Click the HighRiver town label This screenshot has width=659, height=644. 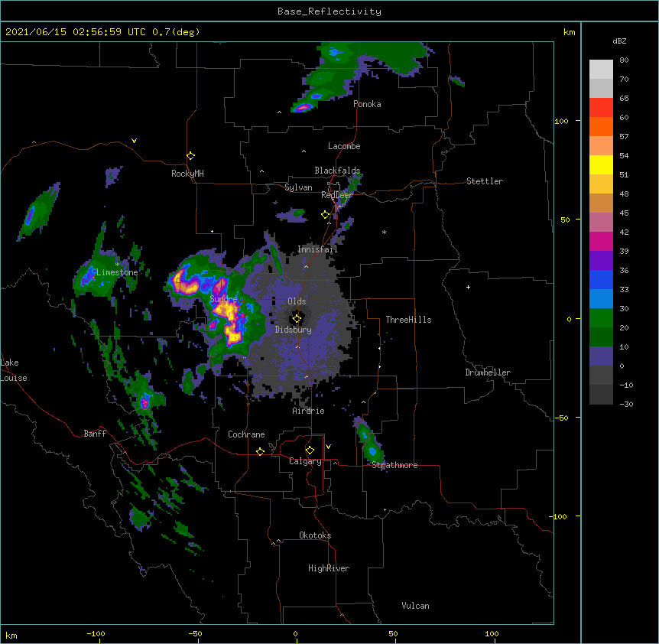(x=329, y=568)
